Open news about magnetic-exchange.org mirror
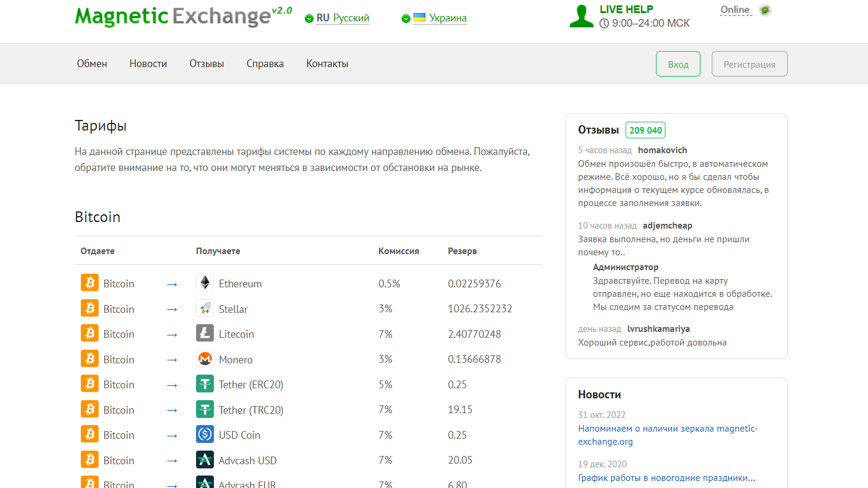The height and width of the screenshot is (488, 868). click(x=668, y=435)
